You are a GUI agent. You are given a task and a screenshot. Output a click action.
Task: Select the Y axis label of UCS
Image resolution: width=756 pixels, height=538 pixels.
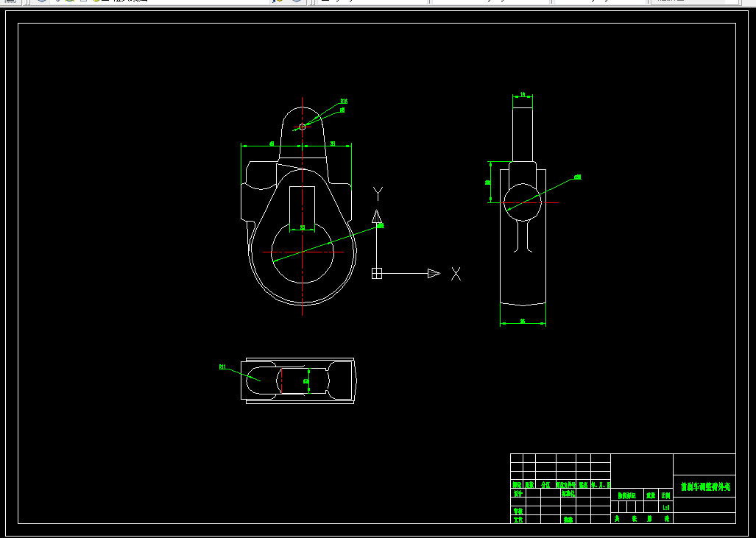(378, 194)
